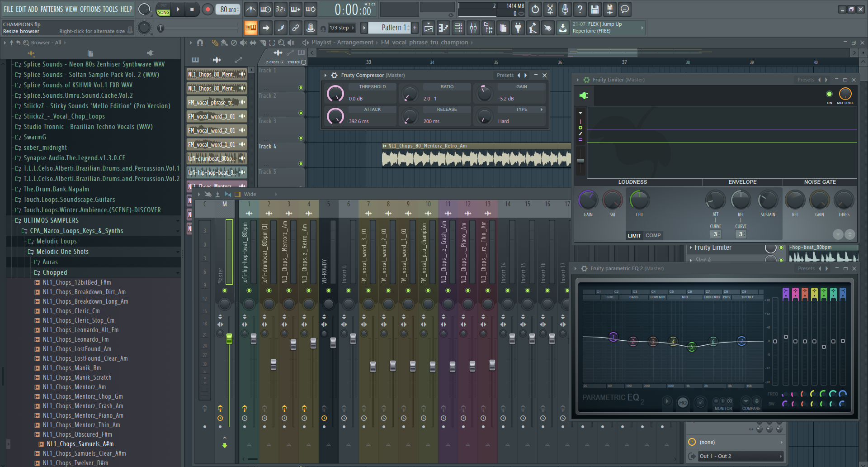868x467 pixels.
Task: Click the compressor THRESHOLD knob
Action: (335, 94)
